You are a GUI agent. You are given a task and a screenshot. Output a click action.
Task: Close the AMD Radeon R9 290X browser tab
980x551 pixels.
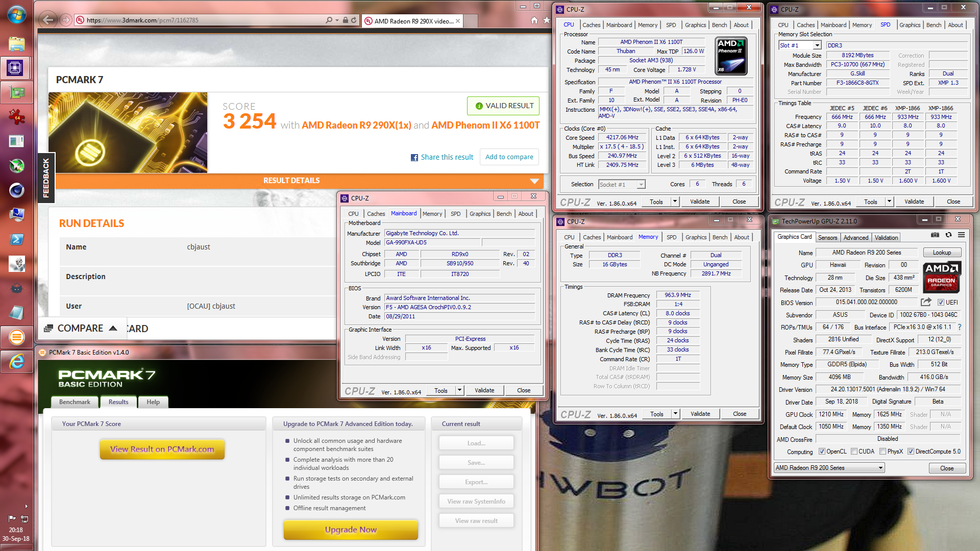(458, 21)
